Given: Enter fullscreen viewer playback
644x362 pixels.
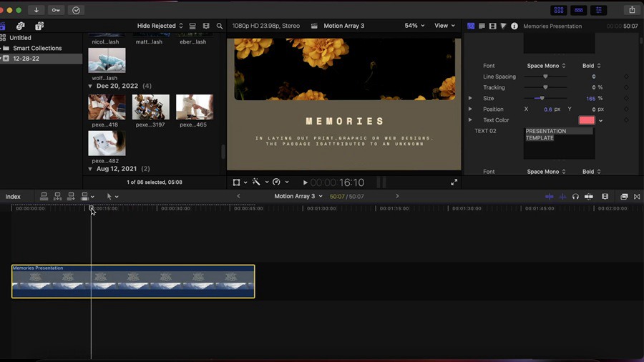Looking at the screenshot, I should [454, 182].
